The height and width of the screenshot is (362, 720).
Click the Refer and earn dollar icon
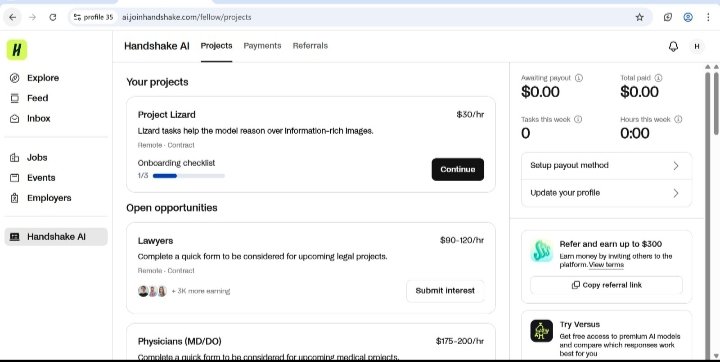(542, 251)
